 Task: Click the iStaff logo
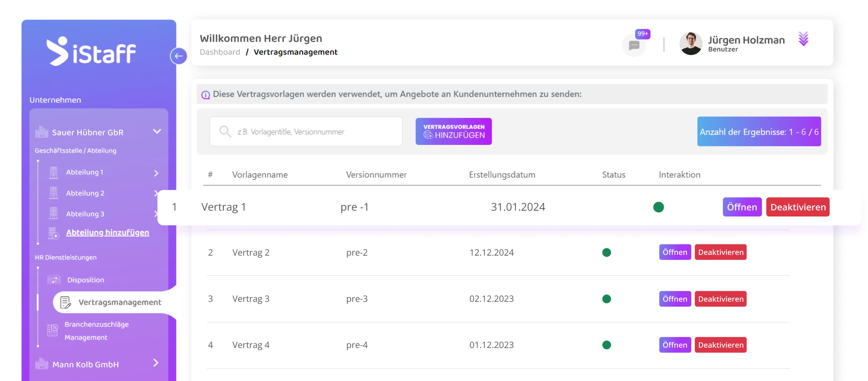click(91, 51)
